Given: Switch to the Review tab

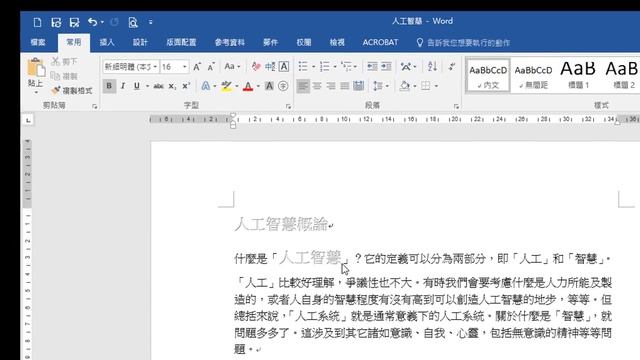Looking at the screenshot, I should click(304, 42).
